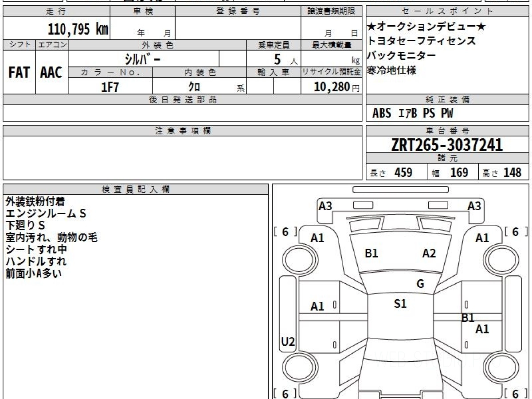This screenshot has height=399, width=532.
Task: Select the カラーNo. header
Action: pos(110,72)
